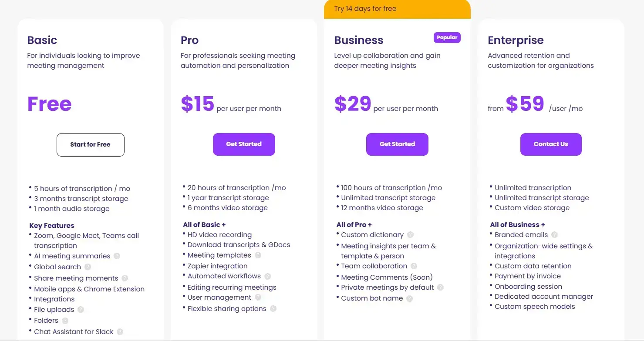Screen dimensions: 644x341
Task: Click the Popular badge on Business
Action: click(447, 37)
